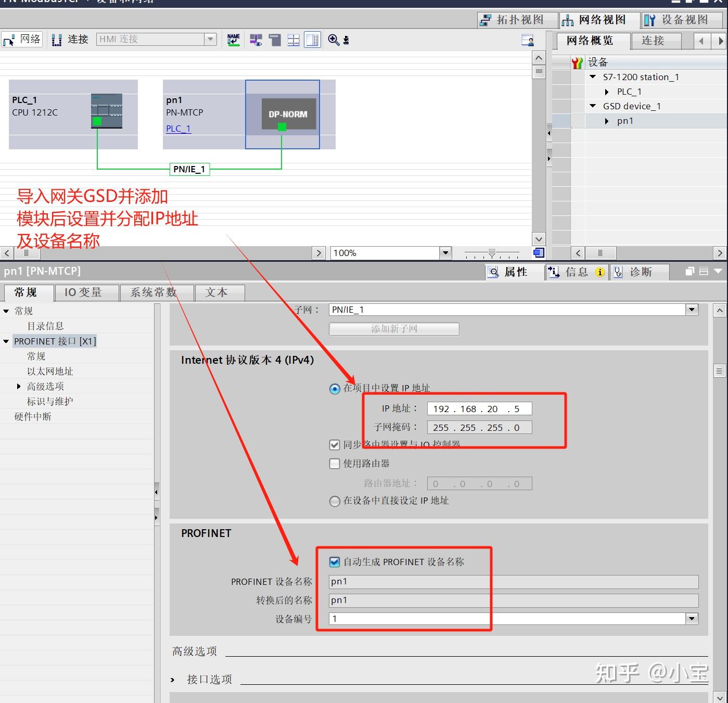Screen dimensions: 728x703
Task: Expand PLC_1 in network overview tree
Action: [607, 91]
